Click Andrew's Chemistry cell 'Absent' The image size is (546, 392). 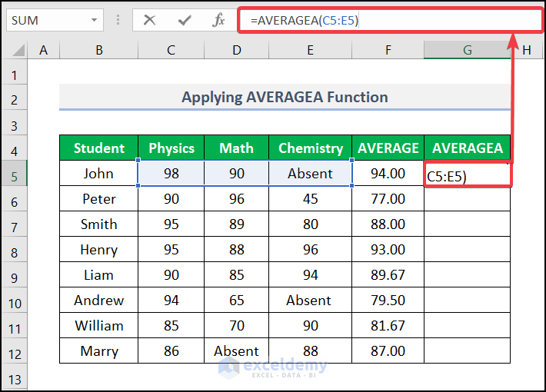(310, 300)
